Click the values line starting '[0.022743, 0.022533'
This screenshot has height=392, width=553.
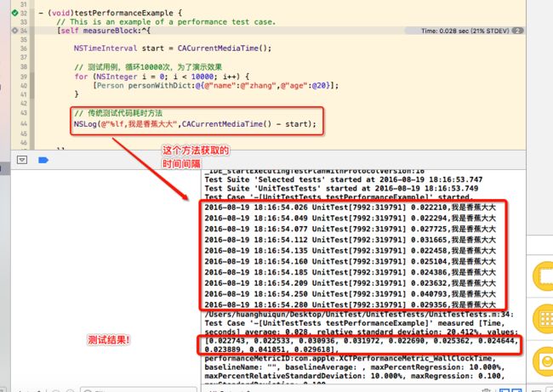362,341
